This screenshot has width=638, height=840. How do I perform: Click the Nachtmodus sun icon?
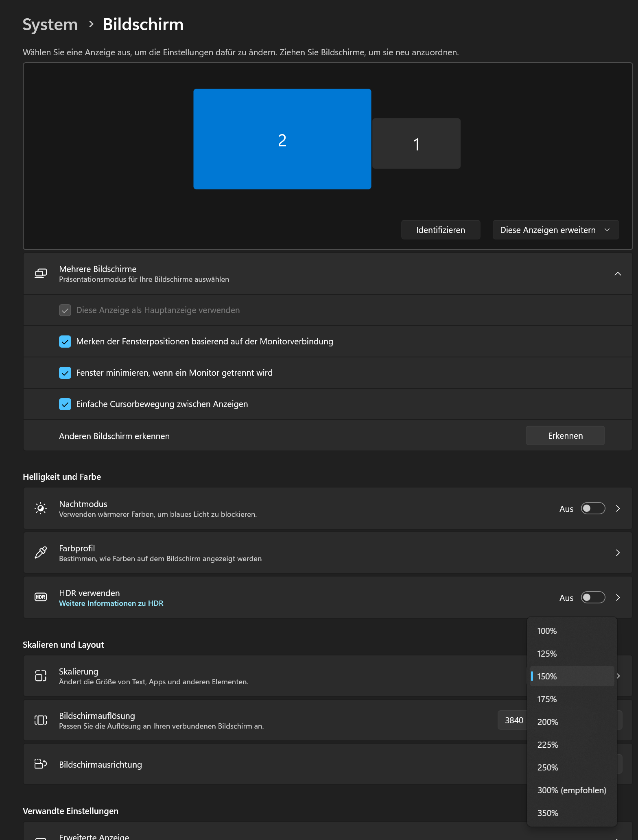pos(41,508)
